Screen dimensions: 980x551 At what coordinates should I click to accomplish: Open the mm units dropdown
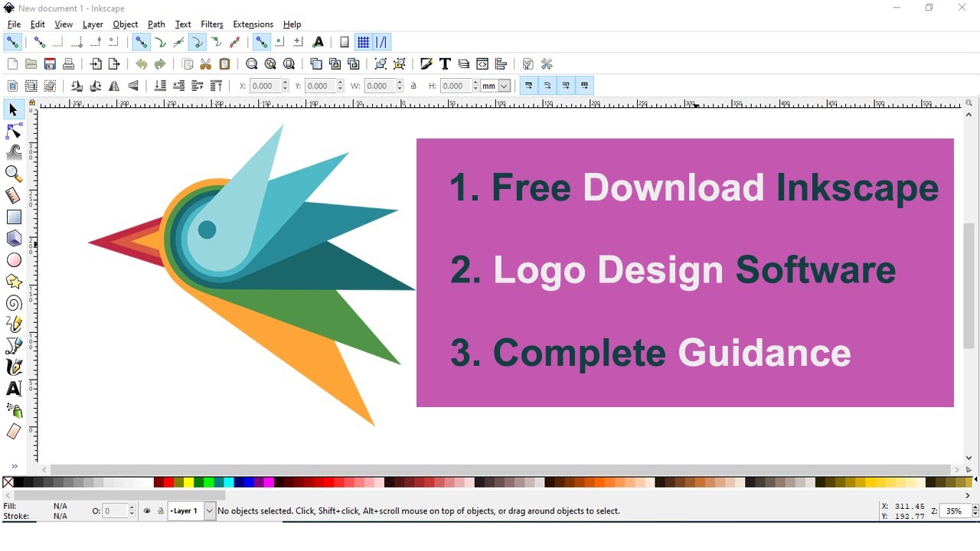(x=505, y=86)
